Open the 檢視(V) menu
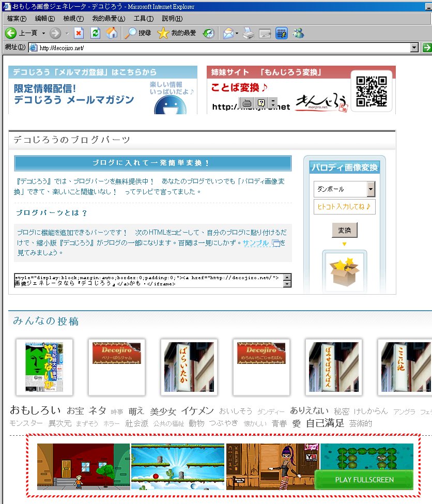This screenshot has height=504, width=432. tap(73, 19)
